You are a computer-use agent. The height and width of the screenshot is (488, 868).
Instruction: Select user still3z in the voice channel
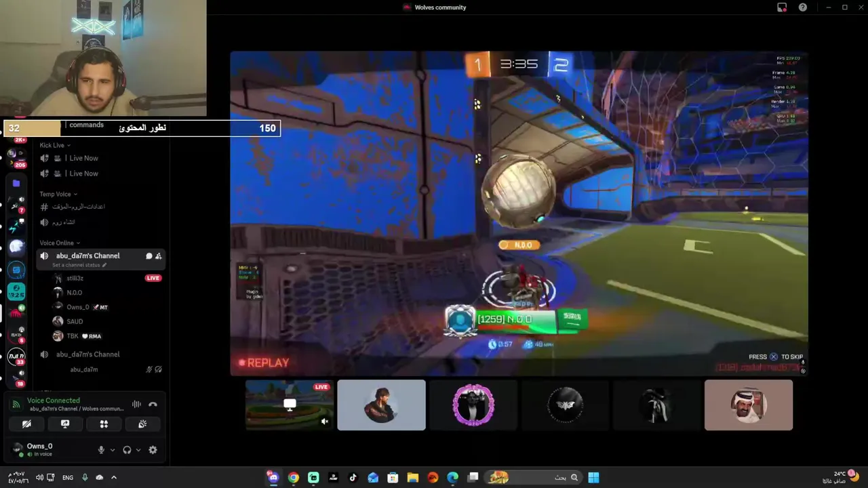pos(75,278)
